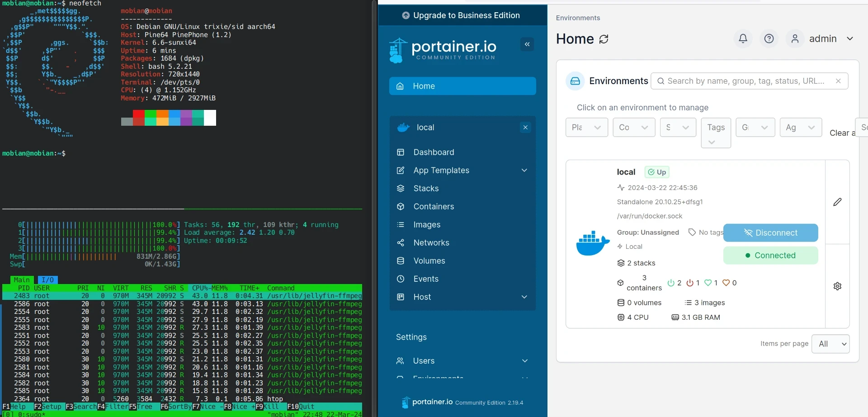Expand the App Templates submenu

pos(524,171)
